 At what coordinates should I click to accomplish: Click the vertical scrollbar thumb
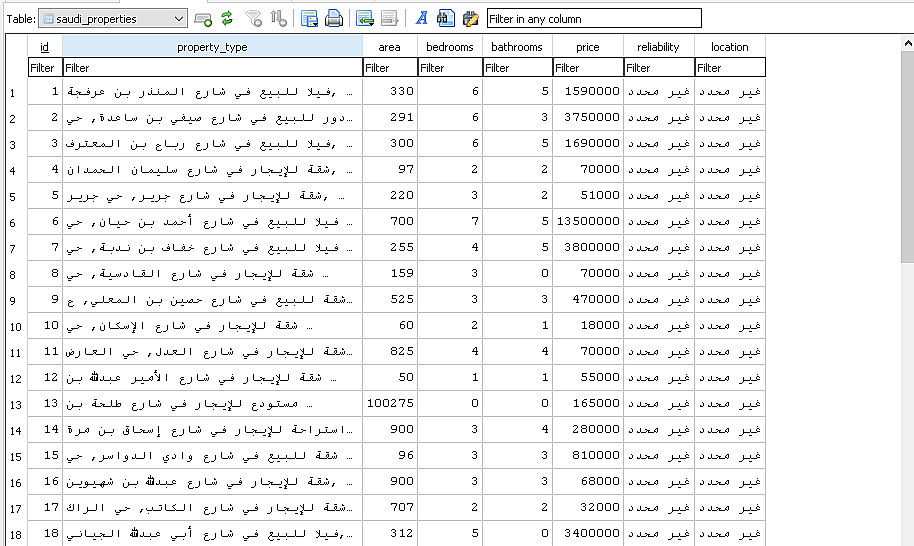[x=908, y=156]
